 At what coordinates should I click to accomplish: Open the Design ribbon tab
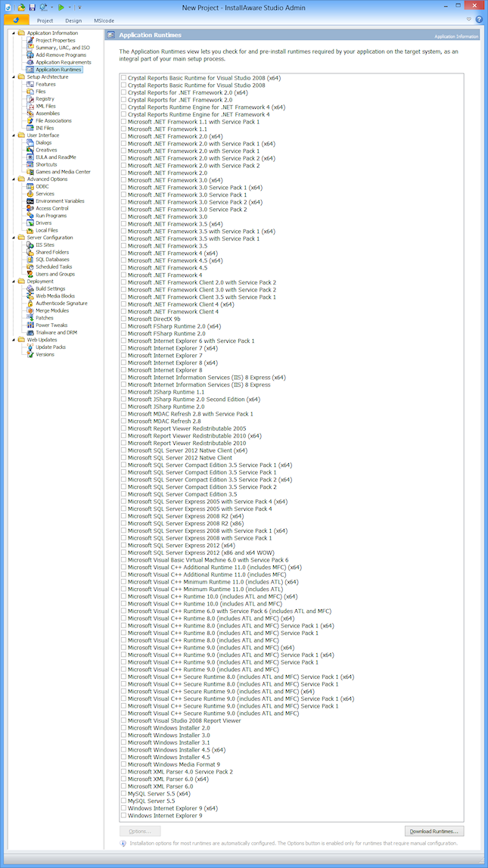[x=73, y=20]
